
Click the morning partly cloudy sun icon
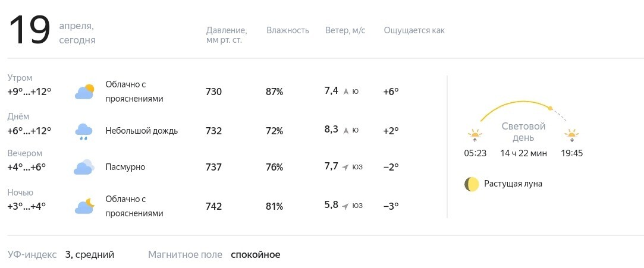[84, 92]
